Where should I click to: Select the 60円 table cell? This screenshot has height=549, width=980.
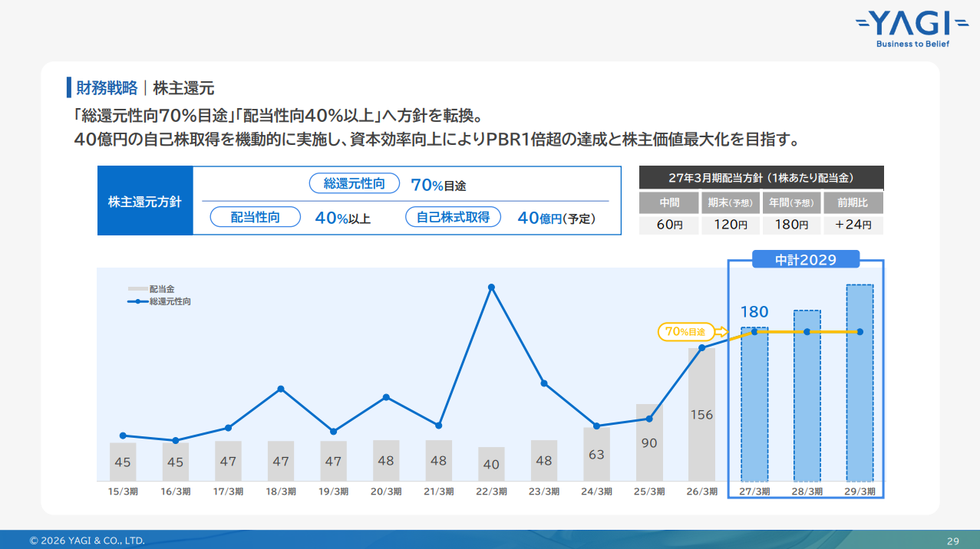[668, 225]
